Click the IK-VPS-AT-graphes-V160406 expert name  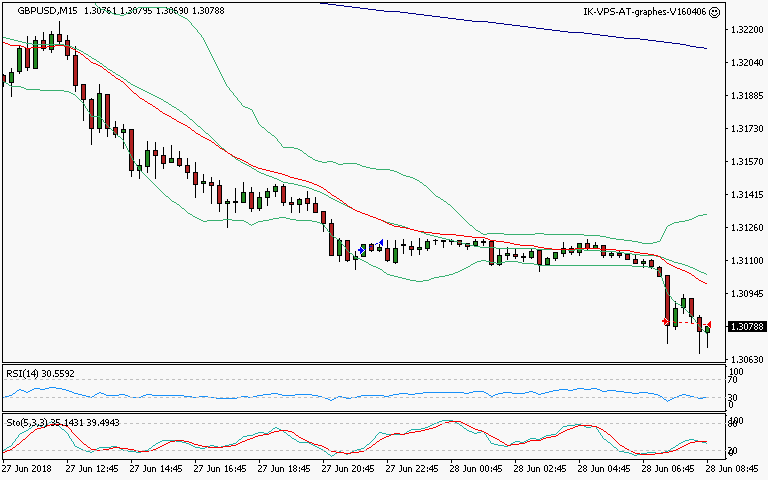[x=643, y=12]
